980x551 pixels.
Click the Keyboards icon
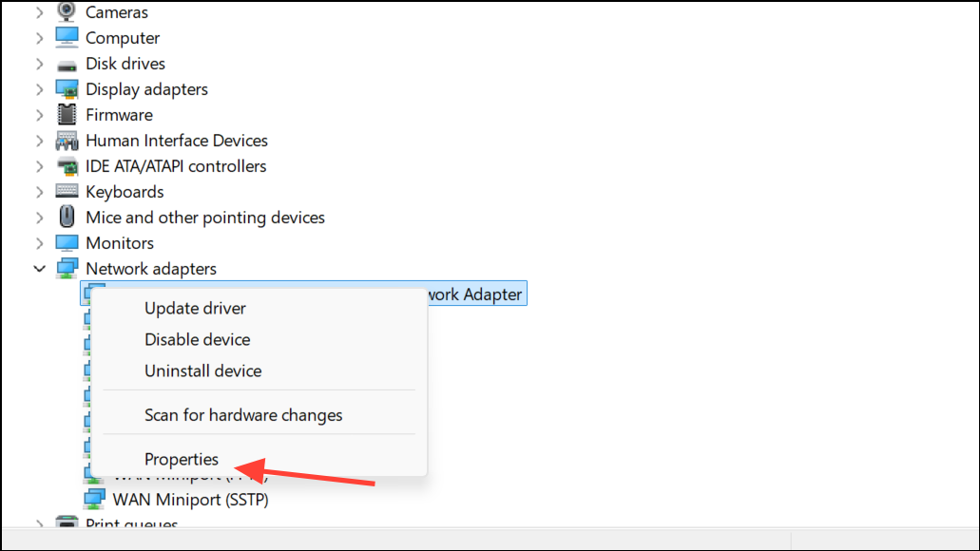click(x=67, y=192)
